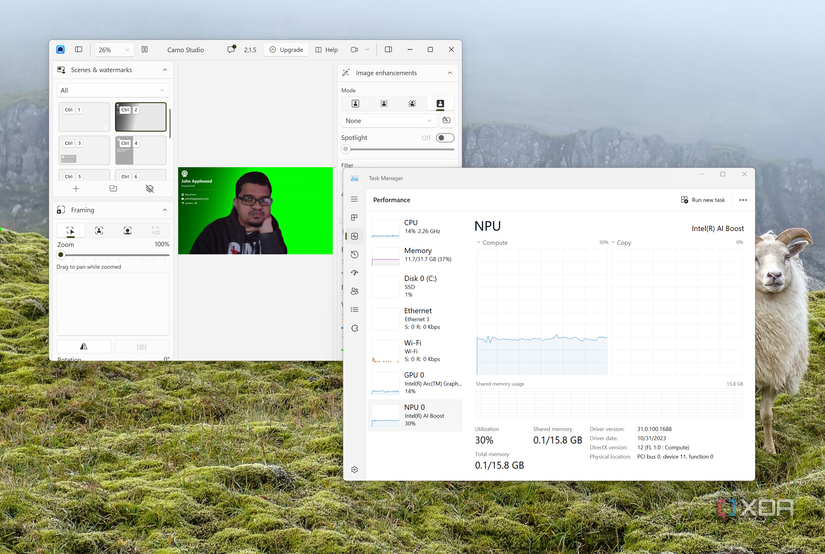Open Task Manager Settings gear icon
The height and width of the screenshot is (554, 825).
point(355,469)
